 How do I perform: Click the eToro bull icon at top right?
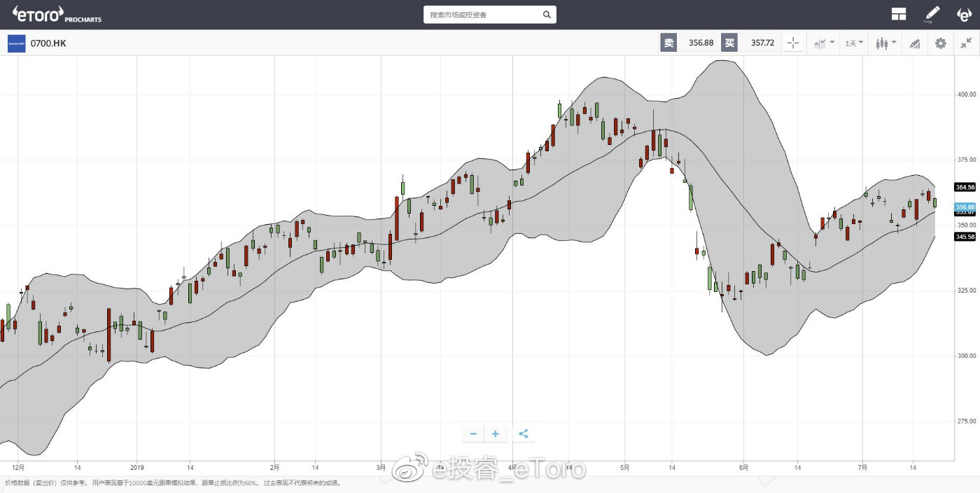point(964,14)
